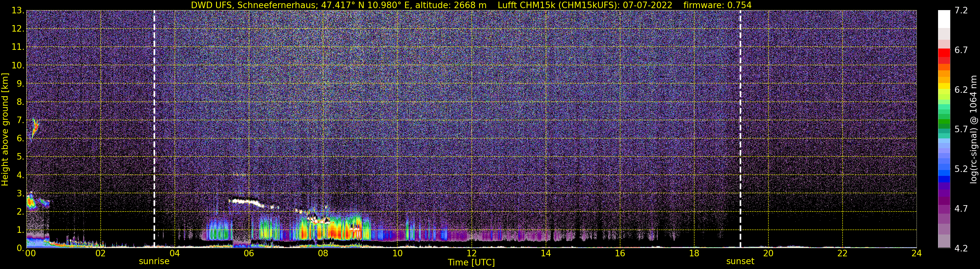Click the white dashed sunset marker line

click(740, 129)
